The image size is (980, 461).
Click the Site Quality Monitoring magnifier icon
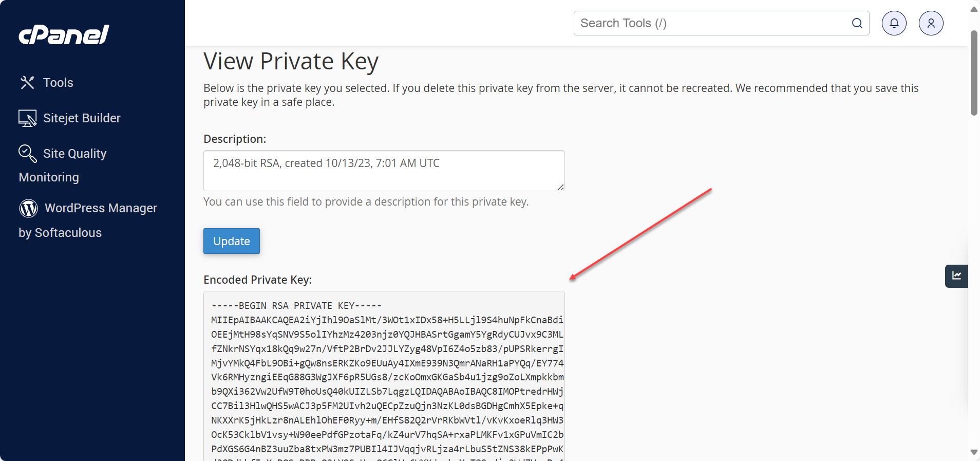(x=27, y=154)
